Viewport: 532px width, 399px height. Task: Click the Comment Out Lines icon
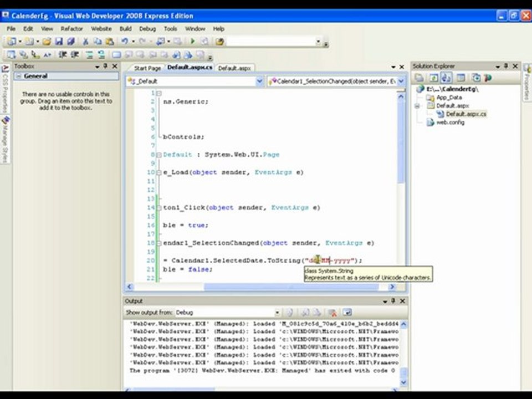click(x=89, y=55)
